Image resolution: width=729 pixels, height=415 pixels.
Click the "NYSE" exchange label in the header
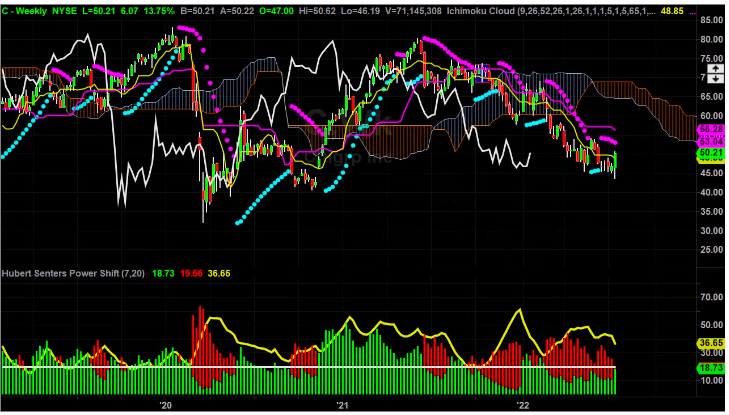(65, 10)
